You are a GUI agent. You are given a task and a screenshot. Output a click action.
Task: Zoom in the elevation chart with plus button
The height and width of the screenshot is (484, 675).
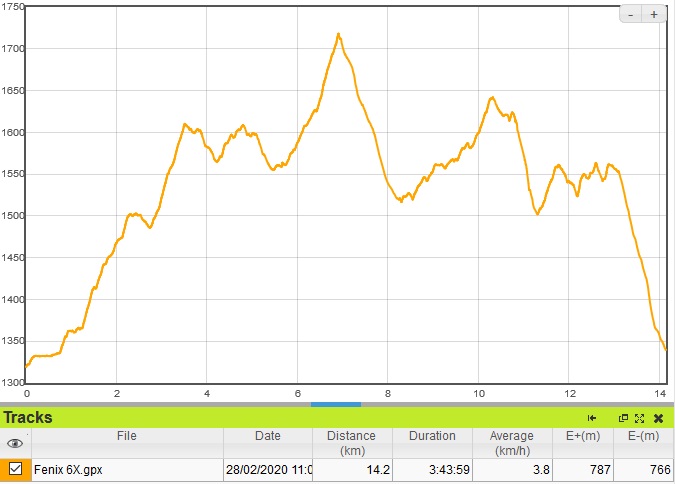(x=654, y=15)
